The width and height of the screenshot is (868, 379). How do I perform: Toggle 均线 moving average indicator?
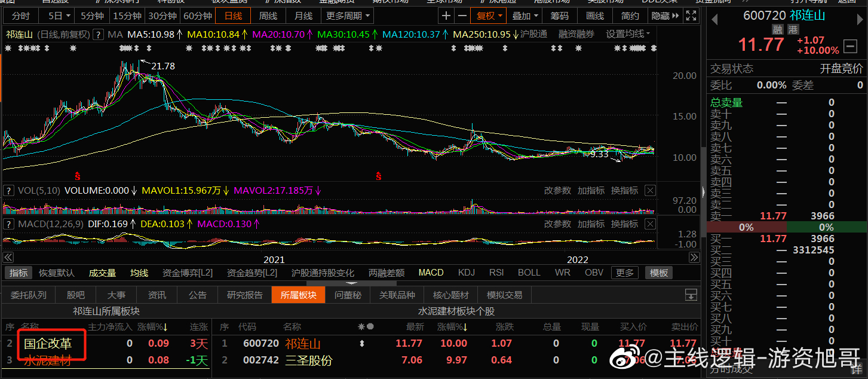pyautogui.click(x=139, y=273)
